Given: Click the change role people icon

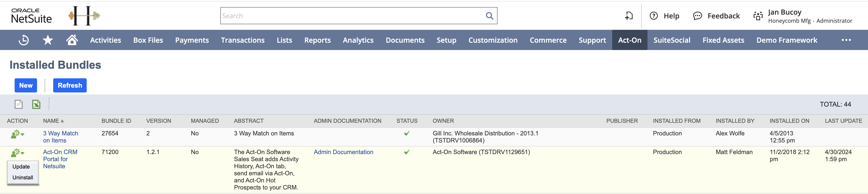Looking at the screenshot, I should (x=758, y=16).
